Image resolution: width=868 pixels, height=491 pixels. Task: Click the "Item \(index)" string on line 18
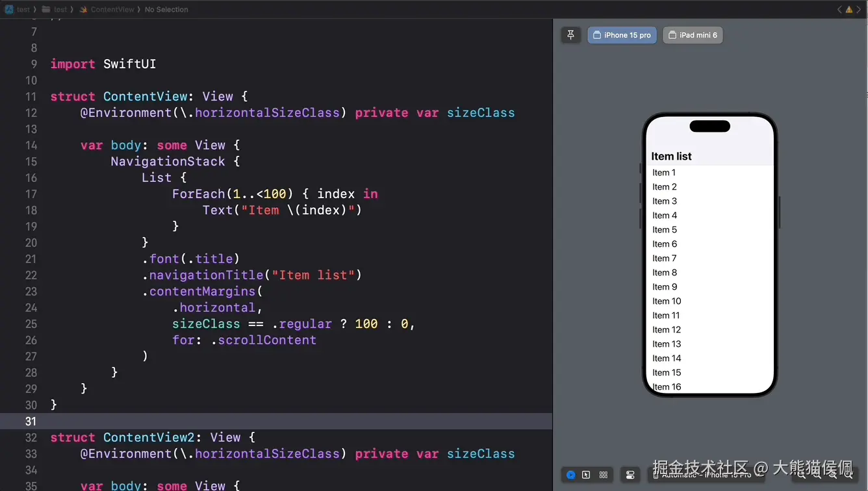pyautogui.click(x=298, y=210)
